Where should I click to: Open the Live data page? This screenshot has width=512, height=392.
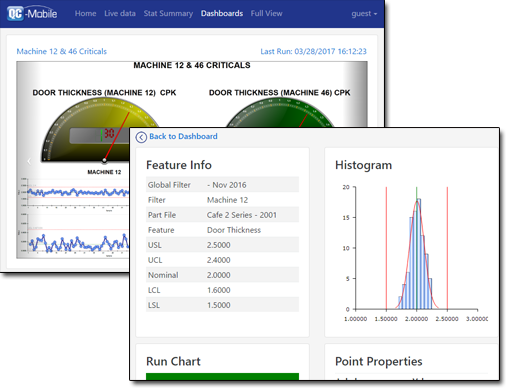[120, 14]
